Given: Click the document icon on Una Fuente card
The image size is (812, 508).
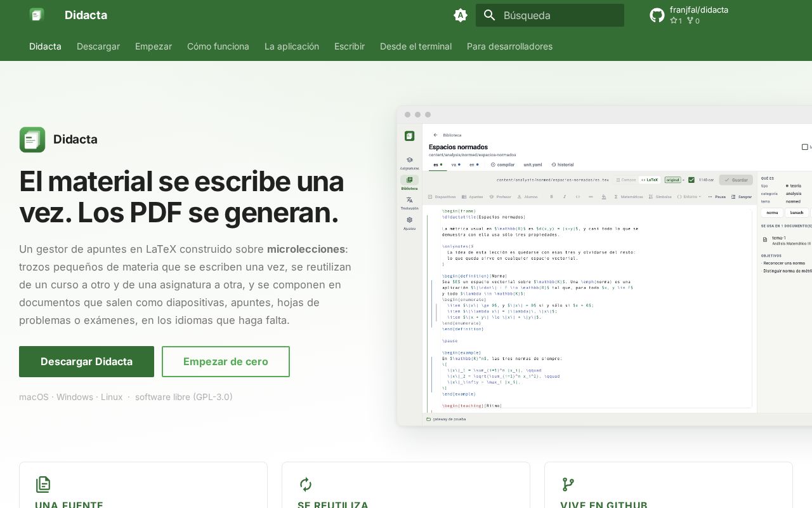Looking at the screenshot, I should click(43, 485).
